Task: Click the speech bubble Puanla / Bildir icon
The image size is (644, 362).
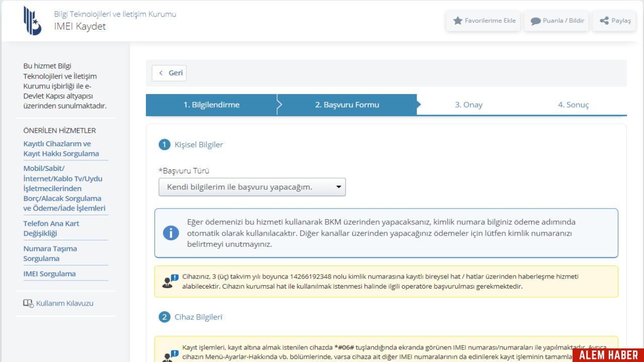Action: [x=536, y=21]
